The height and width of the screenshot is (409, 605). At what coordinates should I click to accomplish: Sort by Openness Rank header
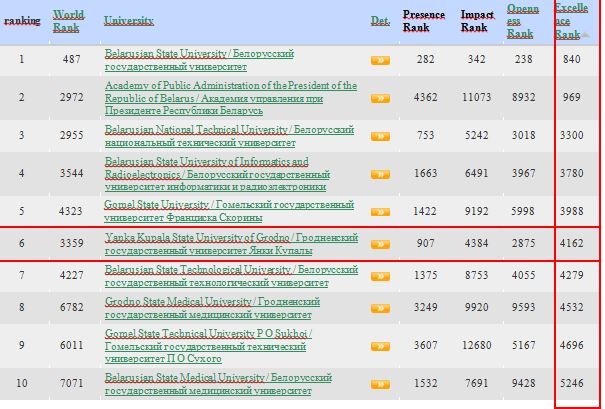[523, 21]
